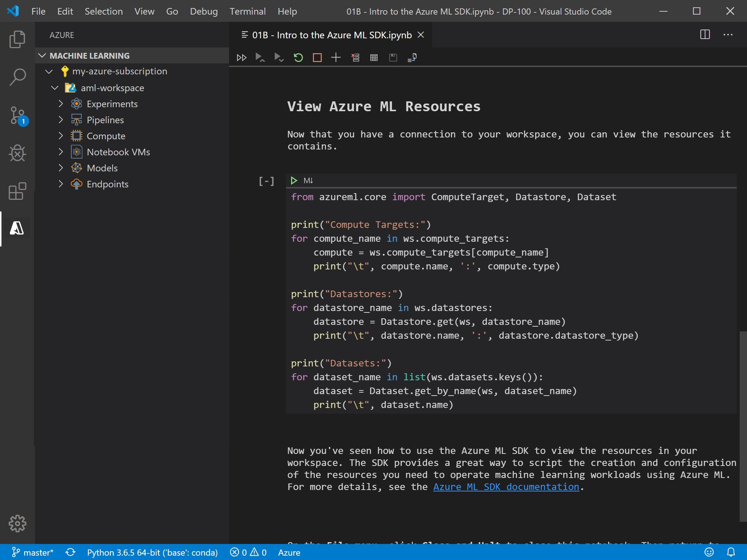Save the notebook with disk icon

(393, 58)
